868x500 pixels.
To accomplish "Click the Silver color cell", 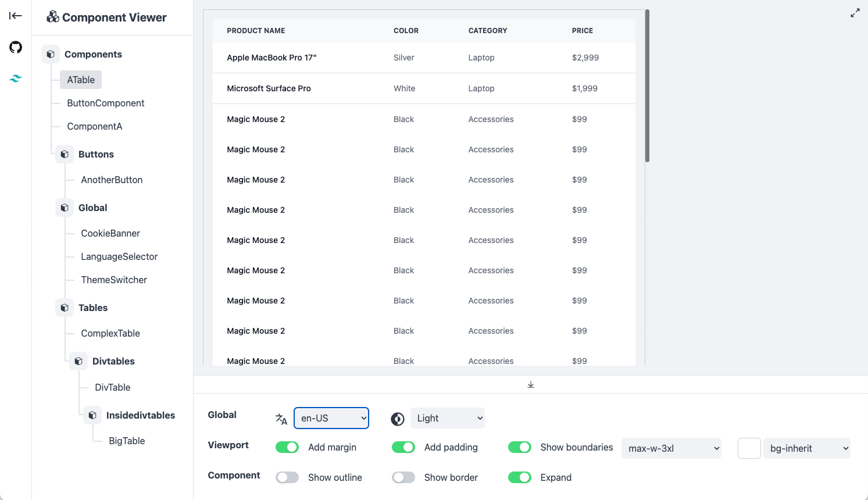I will point(404,58).
